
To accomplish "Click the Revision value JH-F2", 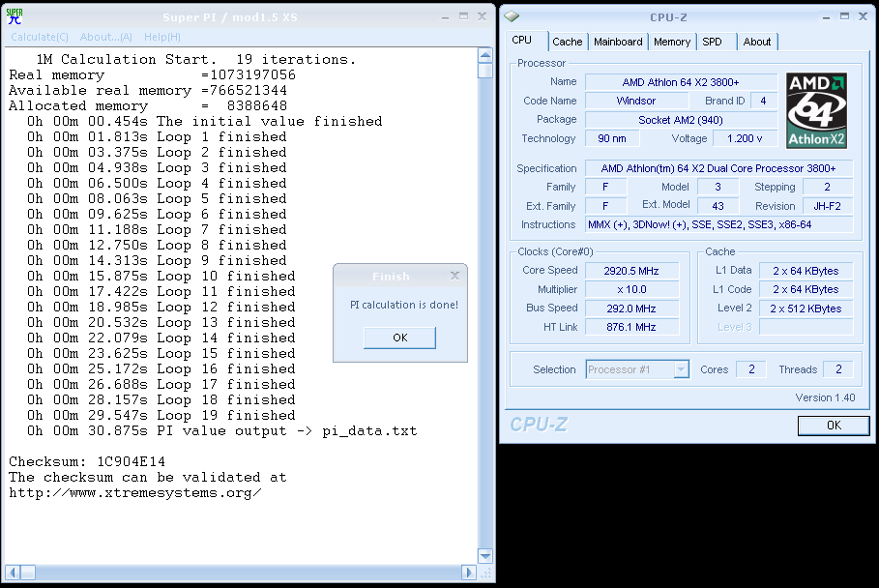I will tap(828, 206).
